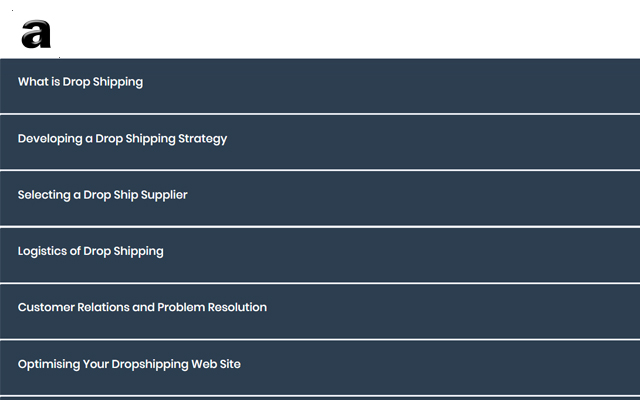This screenshot has height=400, width=640.
Task: Click the 'Selecting a Drop Ship Supplier' title
Action: click(x=102, y=195)
